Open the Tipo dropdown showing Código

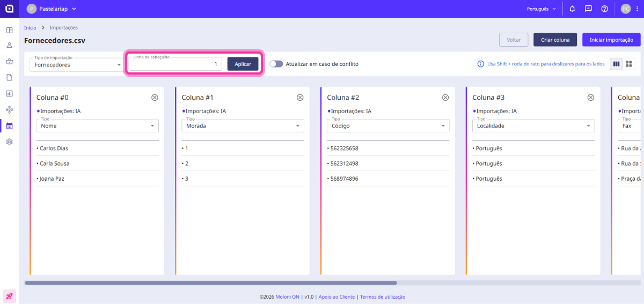pyautogui.click(x=388, y=126)
